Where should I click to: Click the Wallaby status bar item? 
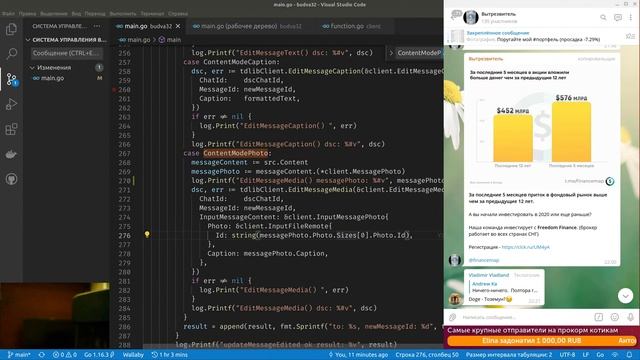pos(133,355)
